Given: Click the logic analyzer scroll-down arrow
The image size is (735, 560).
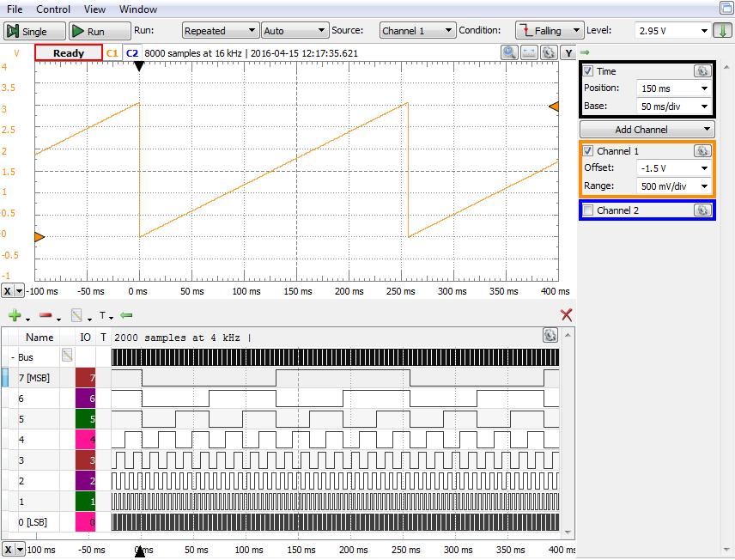Looking at the screenshot, I should 568,533.
